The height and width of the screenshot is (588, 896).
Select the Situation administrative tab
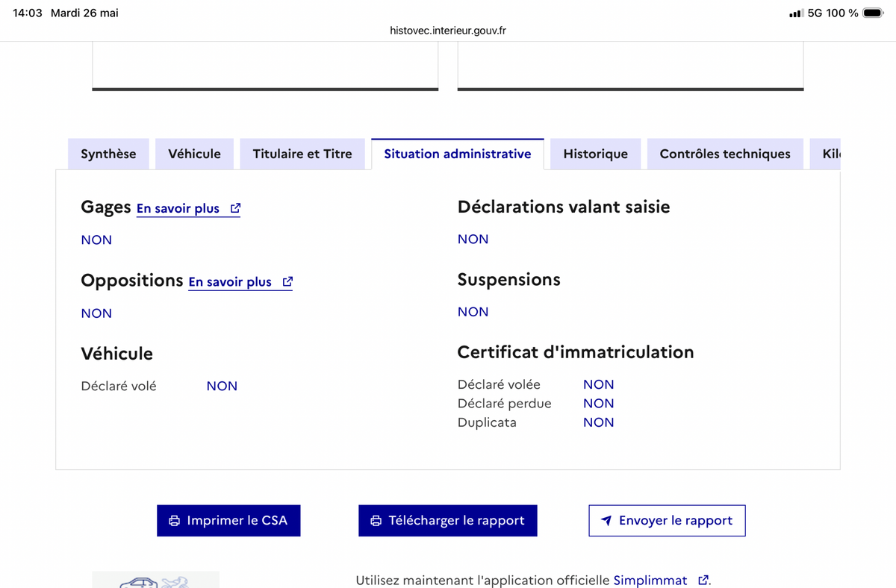(x=458, y=154)
